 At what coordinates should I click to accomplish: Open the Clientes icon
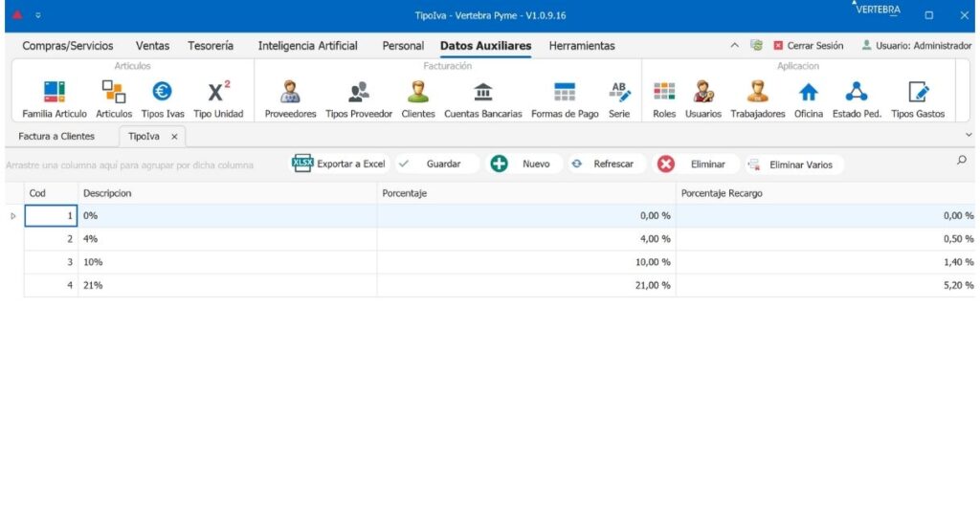(418, 99)
